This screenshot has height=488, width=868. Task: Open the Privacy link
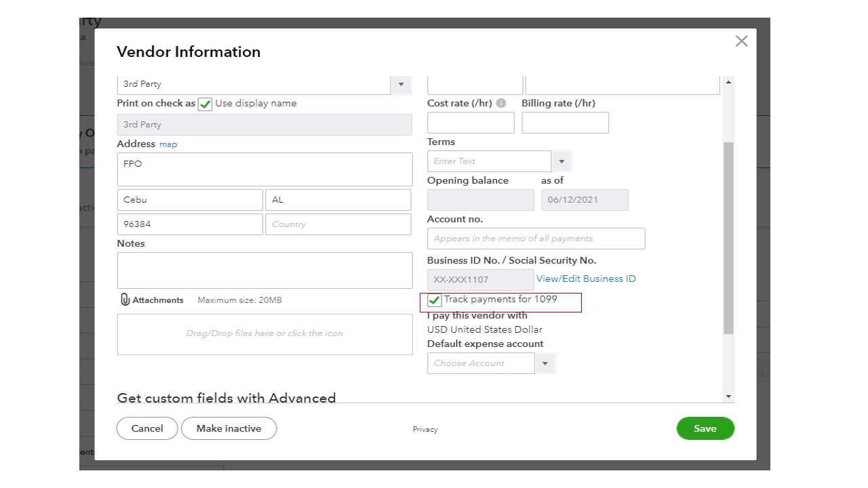425,429
